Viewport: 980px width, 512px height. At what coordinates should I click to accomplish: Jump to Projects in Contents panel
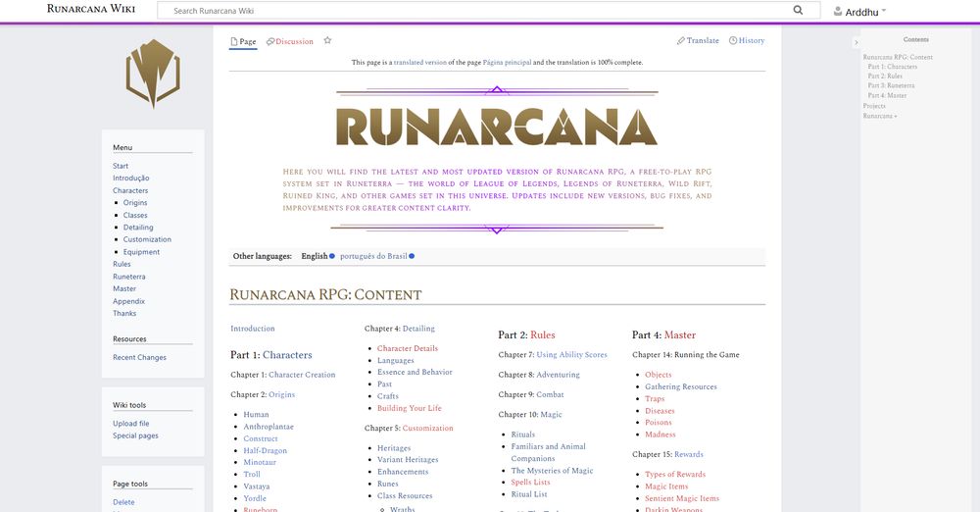click(874, 106)
